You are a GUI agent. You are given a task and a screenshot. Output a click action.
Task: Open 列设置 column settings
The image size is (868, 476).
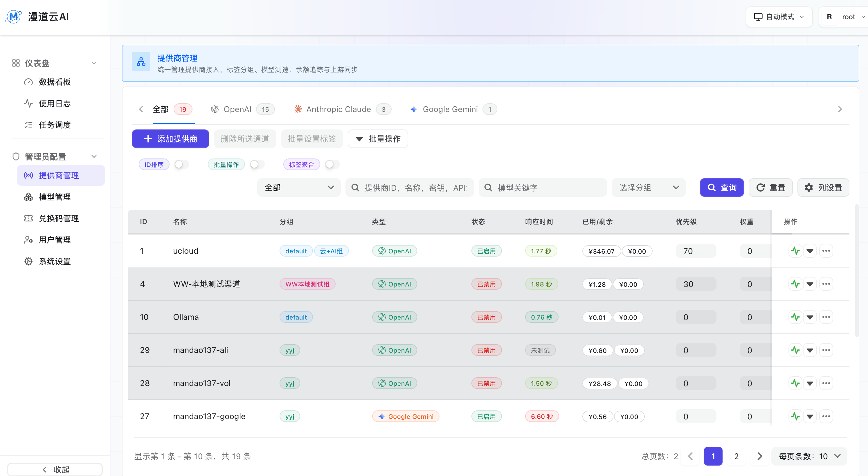tap(823, 187)
